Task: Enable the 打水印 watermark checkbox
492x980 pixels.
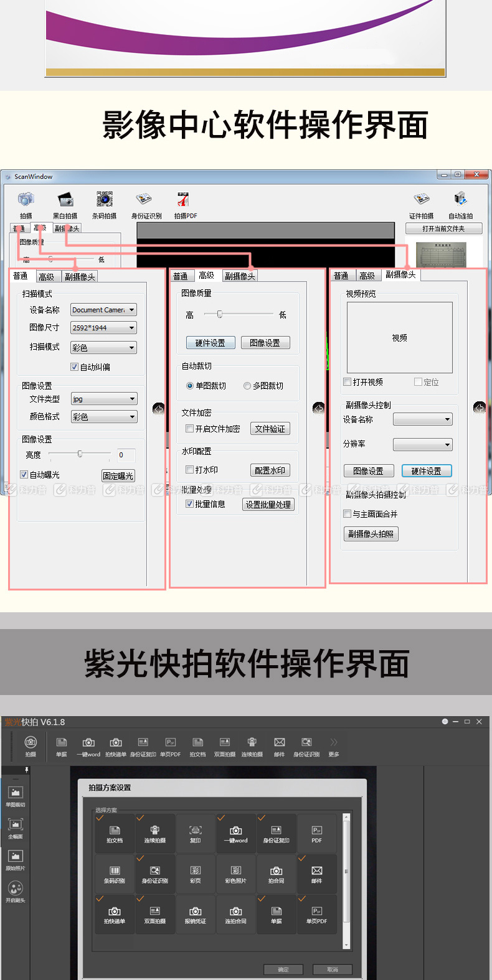Action: click(189, 470)
